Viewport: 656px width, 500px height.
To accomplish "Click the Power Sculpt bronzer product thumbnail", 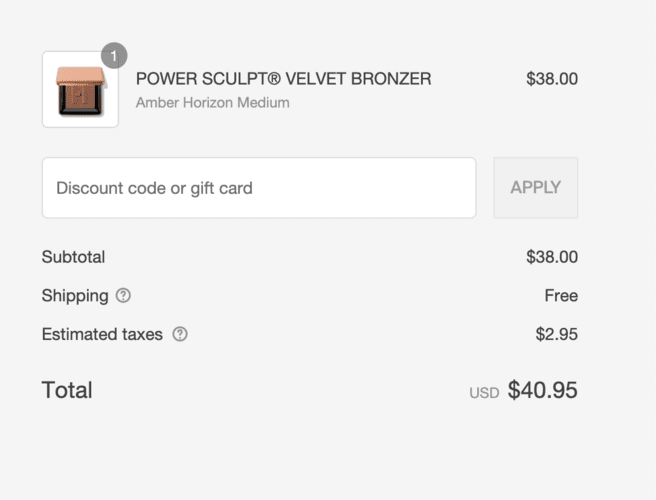I will 80,90.
